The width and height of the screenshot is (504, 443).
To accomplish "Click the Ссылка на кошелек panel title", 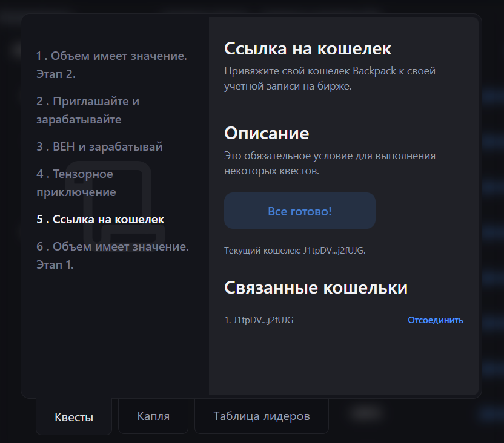I will click(x=308, y=49).
